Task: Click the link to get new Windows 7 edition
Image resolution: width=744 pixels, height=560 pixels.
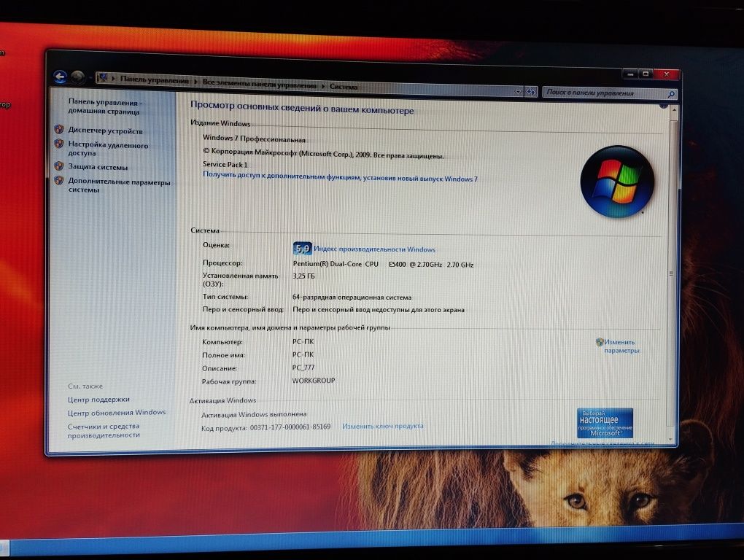Action: (x=340, y=177)
